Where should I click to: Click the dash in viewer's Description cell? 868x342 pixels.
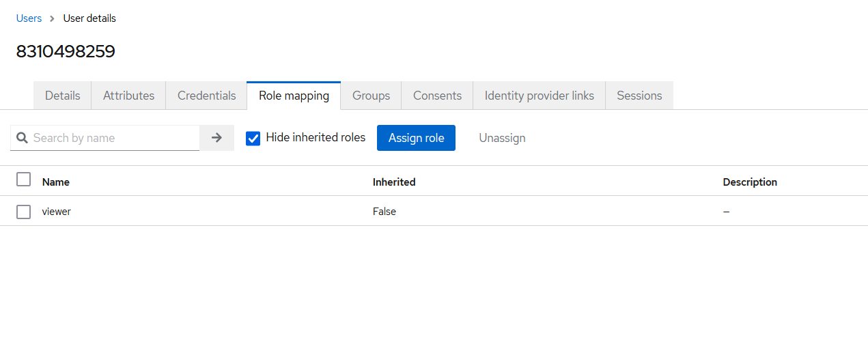pos(726,212)
